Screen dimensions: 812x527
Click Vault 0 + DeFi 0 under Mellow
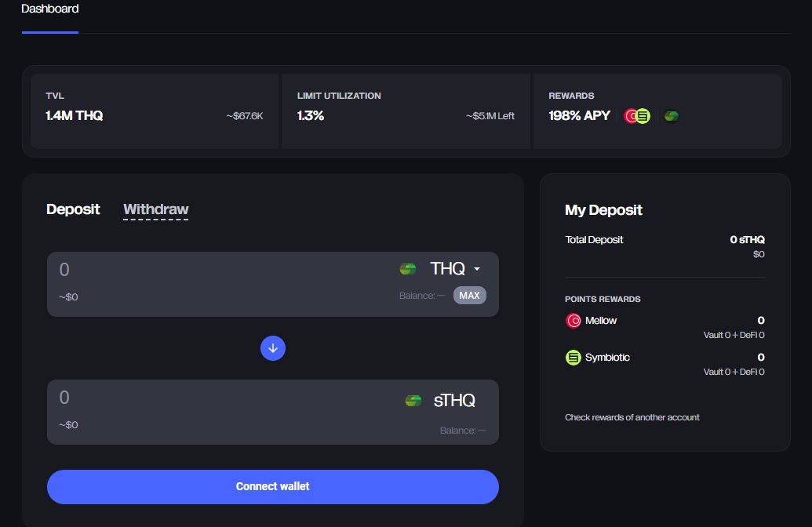point(734,335)
